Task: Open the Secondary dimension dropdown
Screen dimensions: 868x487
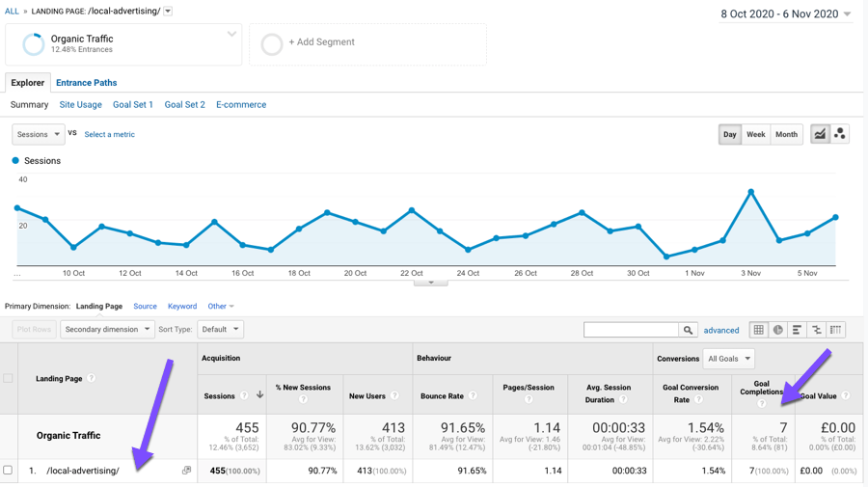Action: (107, 329)
